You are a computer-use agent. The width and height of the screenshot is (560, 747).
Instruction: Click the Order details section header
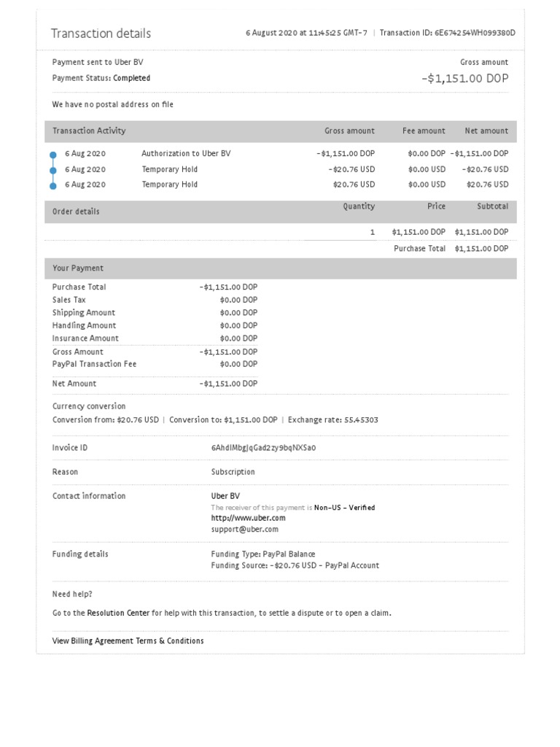tap(76, 212)
